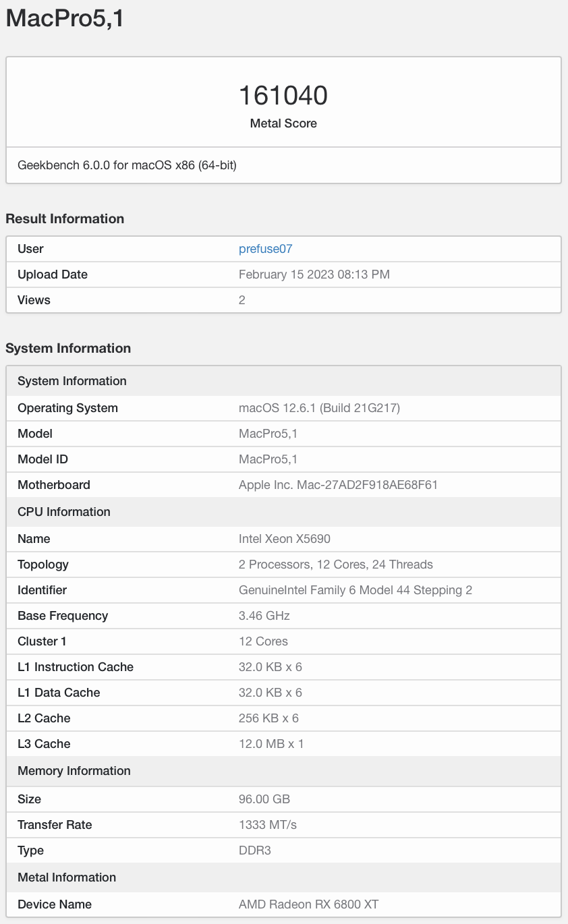Click the Operating System row label
This screenshot has width=568, height=924.
click(x=67, y=408)
